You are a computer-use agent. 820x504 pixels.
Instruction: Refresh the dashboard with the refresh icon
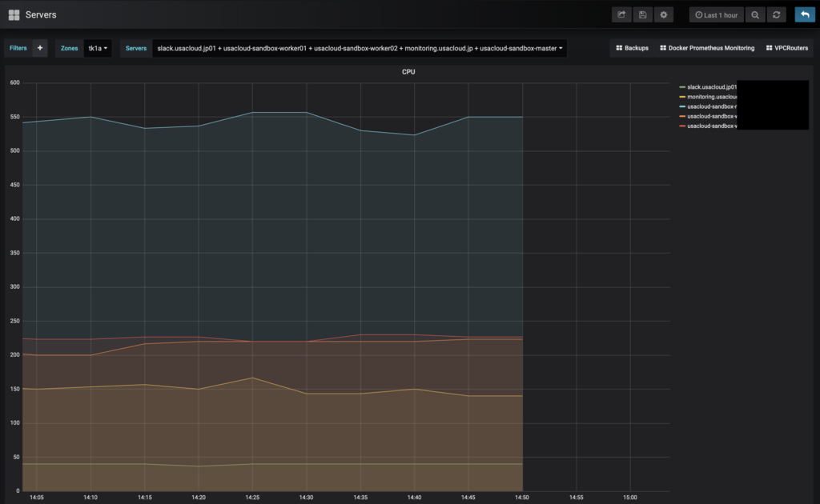(x=777, y=14)
